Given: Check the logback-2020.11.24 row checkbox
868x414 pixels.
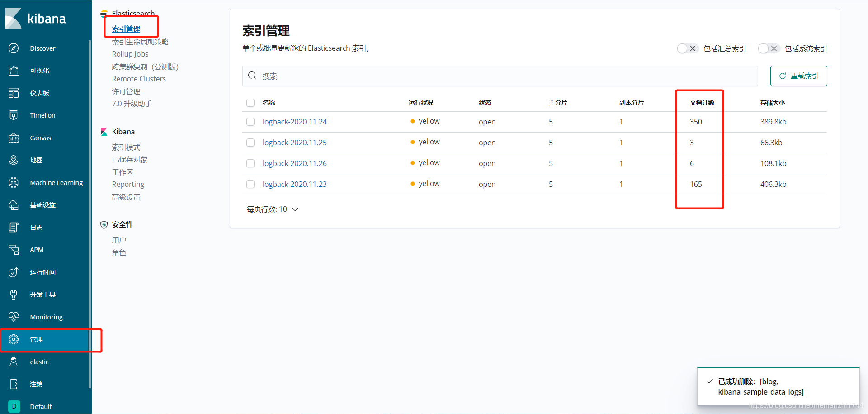Looking at the screenshot, I should click(x=250, y=122).
